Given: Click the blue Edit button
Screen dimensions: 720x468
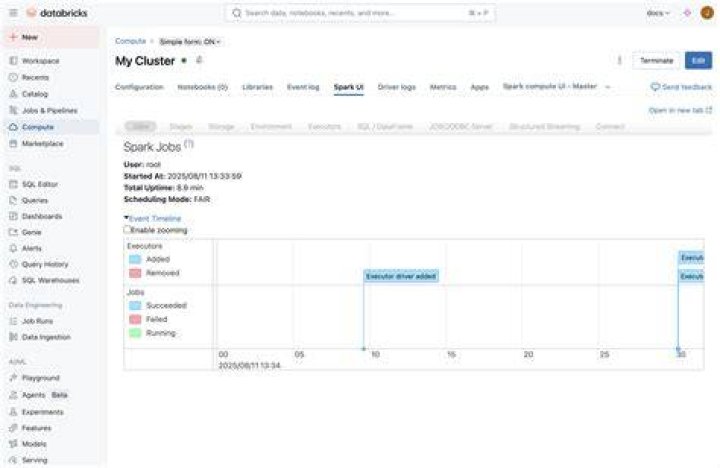Looking at the screenshot, I should 698,61.
